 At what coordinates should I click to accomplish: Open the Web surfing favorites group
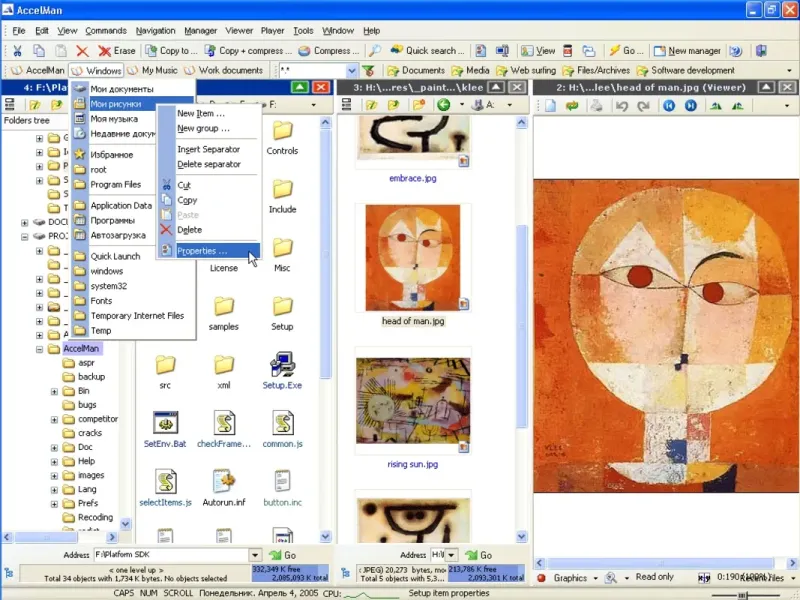526,70
